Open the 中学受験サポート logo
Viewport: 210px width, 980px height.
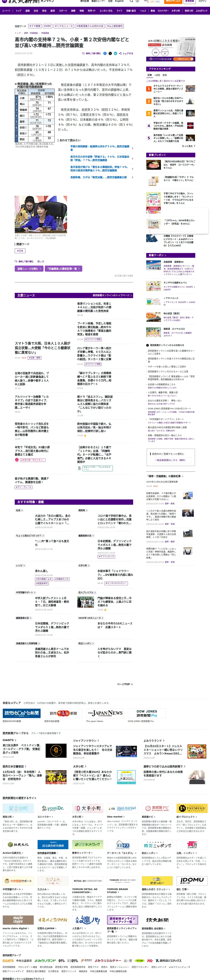pyautogui.click(x=18, y=881)
